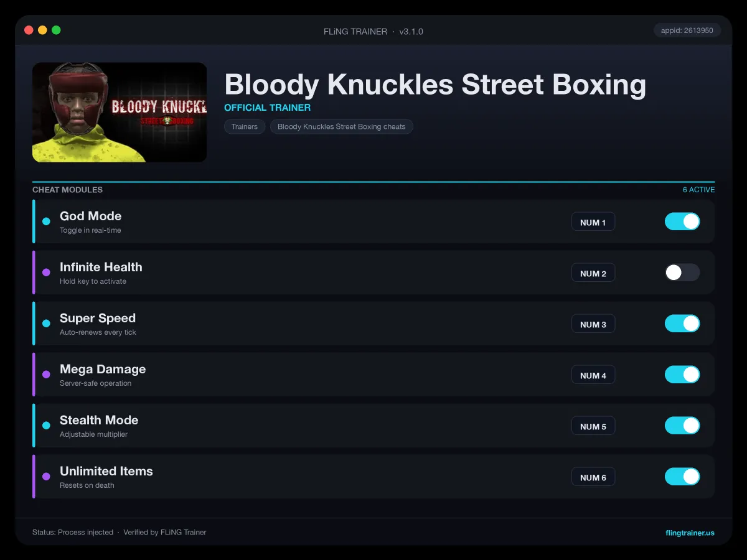Visit the flingtrainer.us link
The image size is (747, 560).
click(690, 533)
